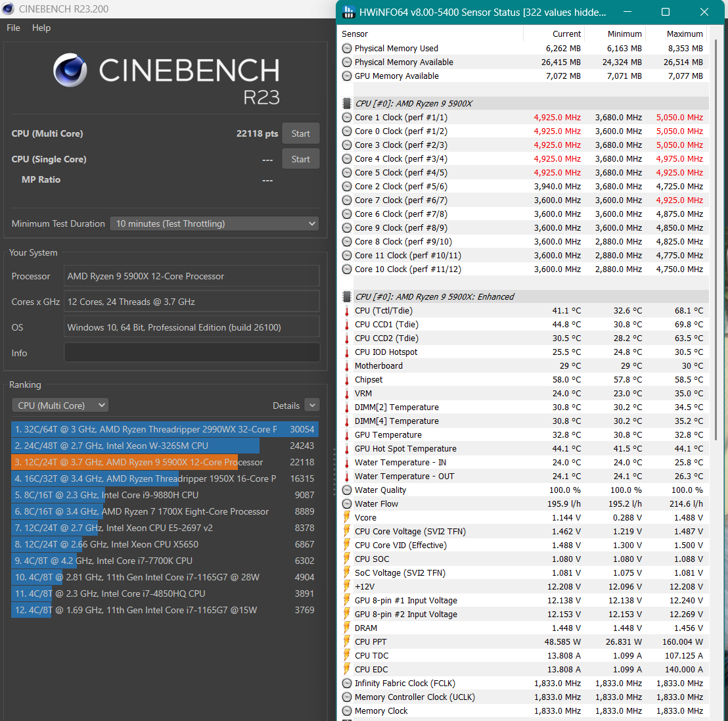Select Intel Core i7-7700K ranking row
728x721 pixels.
[165, 561]
